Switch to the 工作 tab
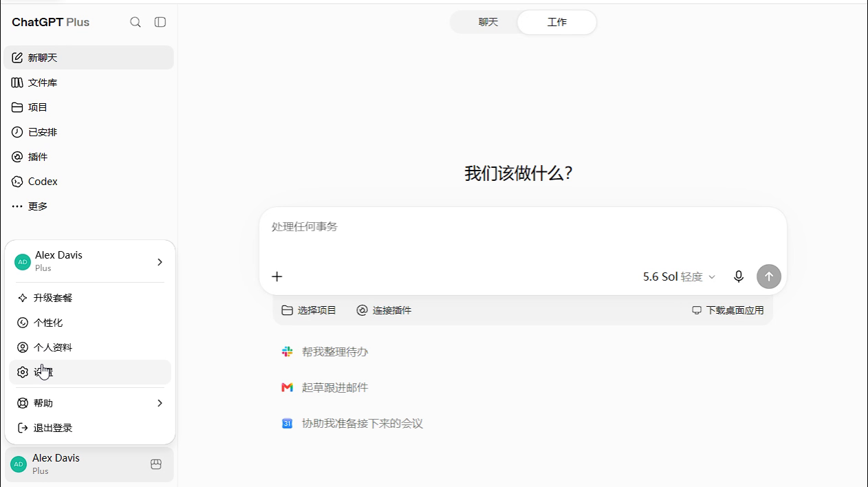This screenshot has height=487, width=868. click(556, 22)
